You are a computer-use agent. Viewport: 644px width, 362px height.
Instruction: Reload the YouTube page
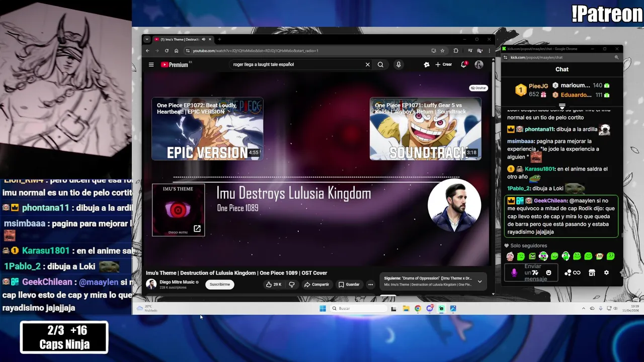pos(167,51)
